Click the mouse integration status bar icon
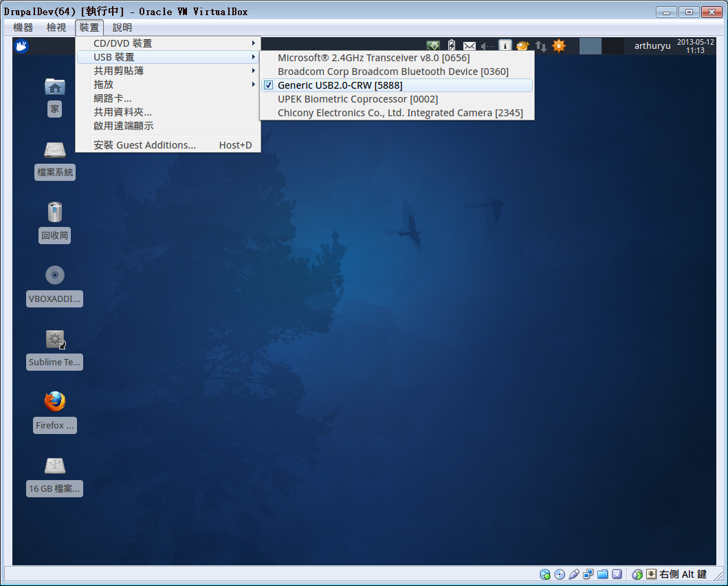This screenshot has height=586, width=728. (x=636, y=574)
